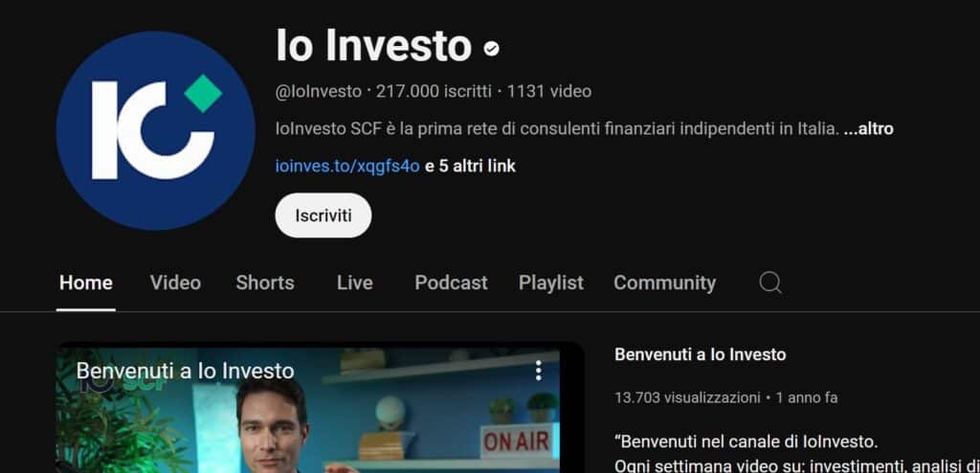Open the three-dot menu on the featured video
Screen dimensions: 980x473
(538, 371)
